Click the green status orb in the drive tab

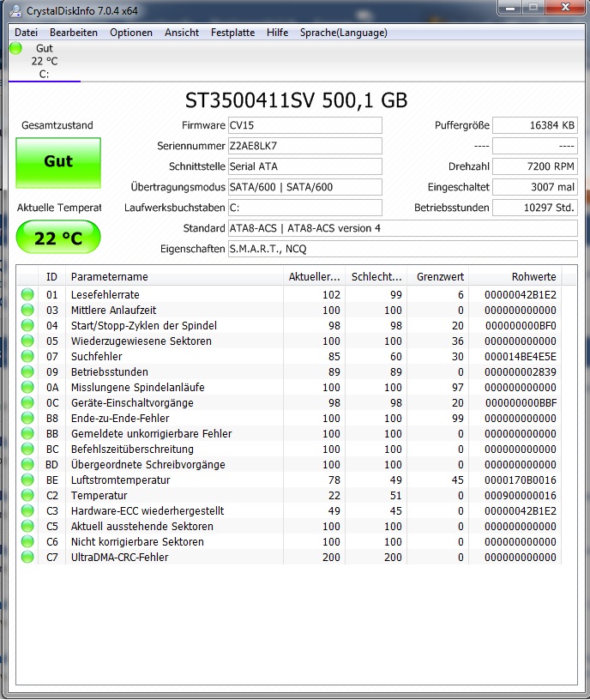[x=15, y=48]
